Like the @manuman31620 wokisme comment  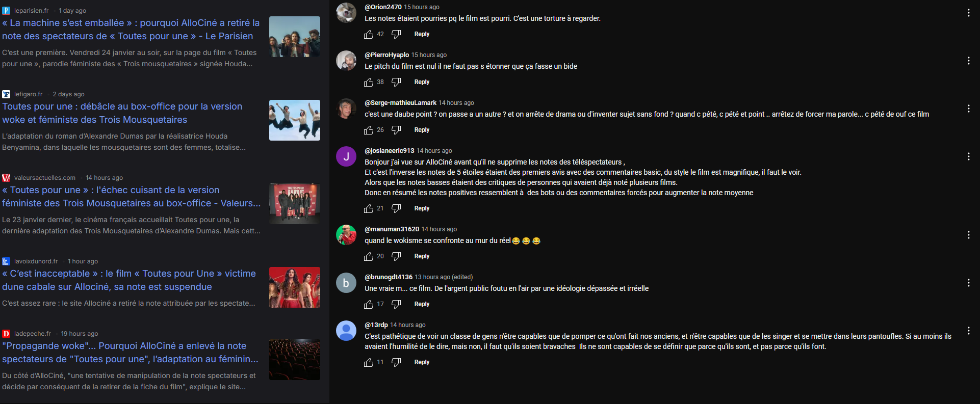pos(369,256)
